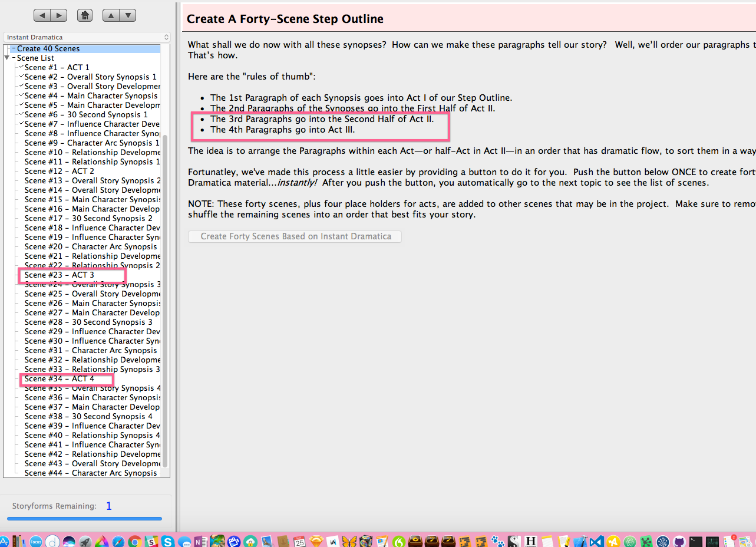This screenshot has width=756, height=547.
Task: Open the H app icon in the Dock
Action: tap(530, 542)
